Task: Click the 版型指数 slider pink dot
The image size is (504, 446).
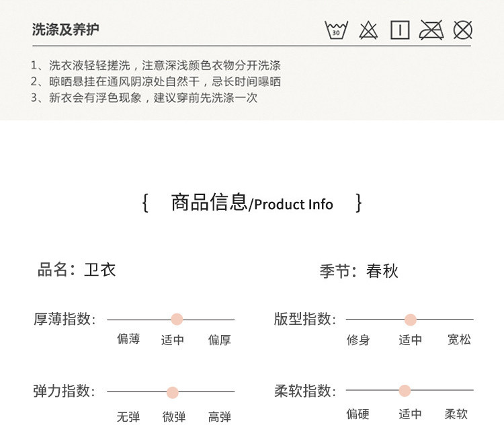Action: [x=411, y=320]
